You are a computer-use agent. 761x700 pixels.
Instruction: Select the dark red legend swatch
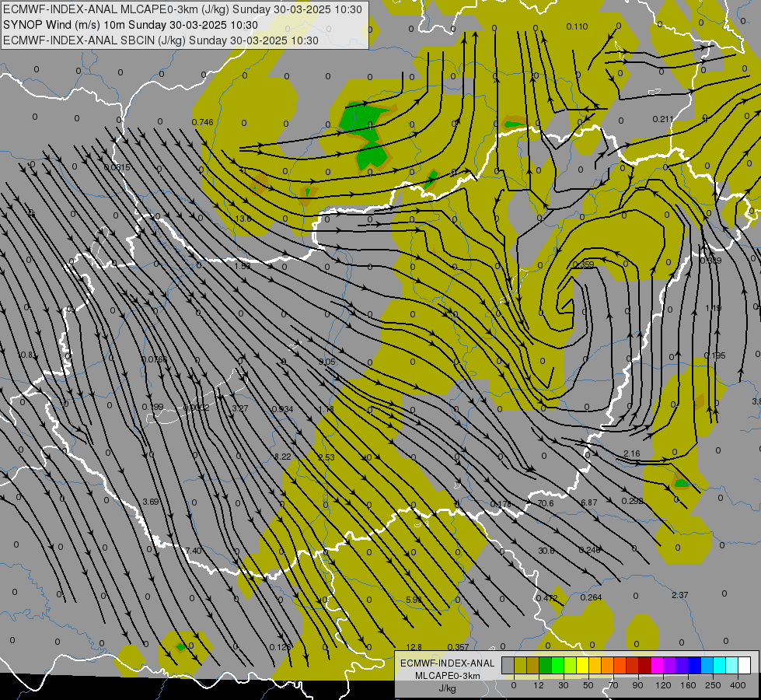(645, 665)
